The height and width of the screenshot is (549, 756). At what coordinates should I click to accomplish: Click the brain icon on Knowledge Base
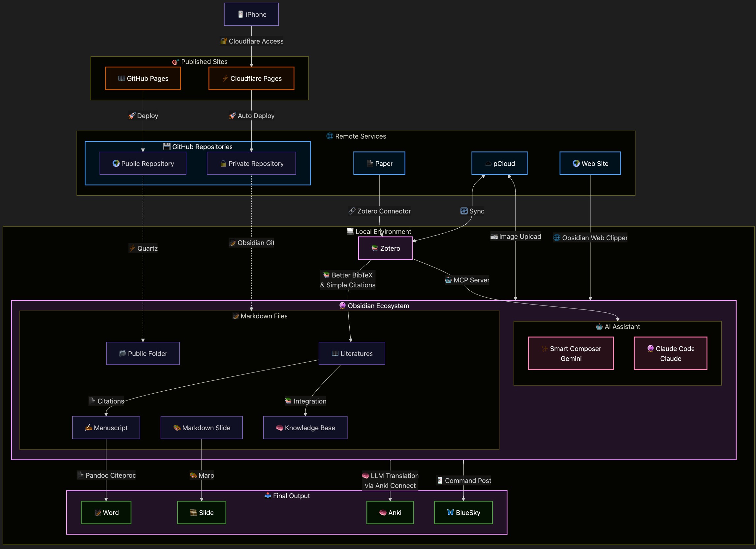(x=279, y=428)
